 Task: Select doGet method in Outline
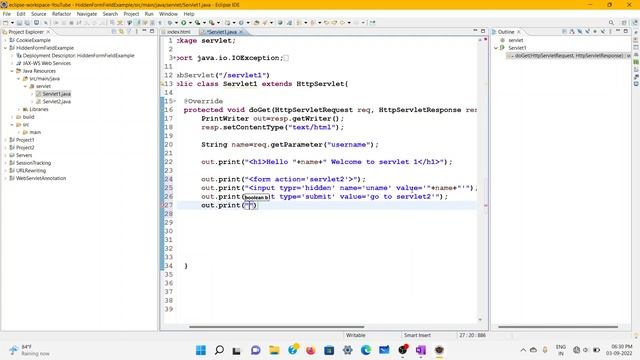click(569, 56)
